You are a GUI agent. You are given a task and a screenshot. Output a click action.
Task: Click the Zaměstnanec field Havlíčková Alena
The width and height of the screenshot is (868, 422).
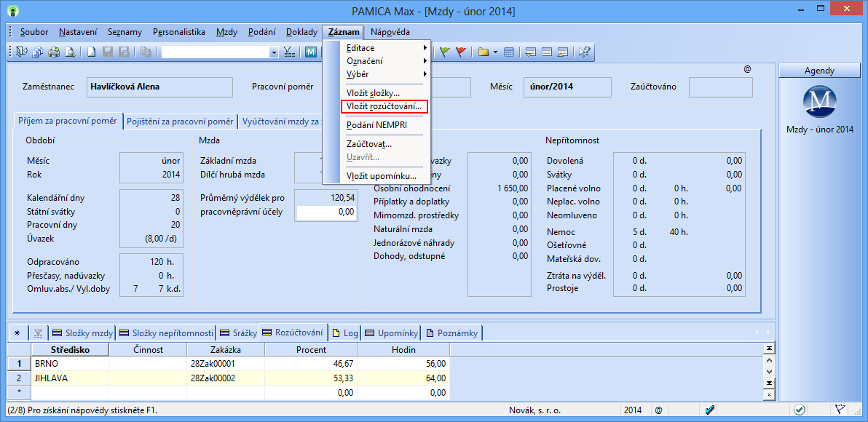[x=159, y=87]
